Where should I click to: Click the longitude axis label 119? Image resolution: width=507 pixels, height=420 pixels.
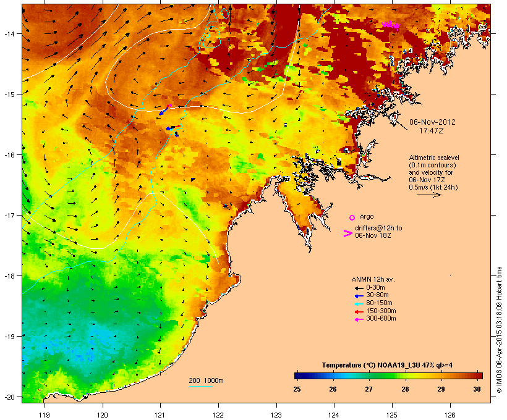coord(45,415)
